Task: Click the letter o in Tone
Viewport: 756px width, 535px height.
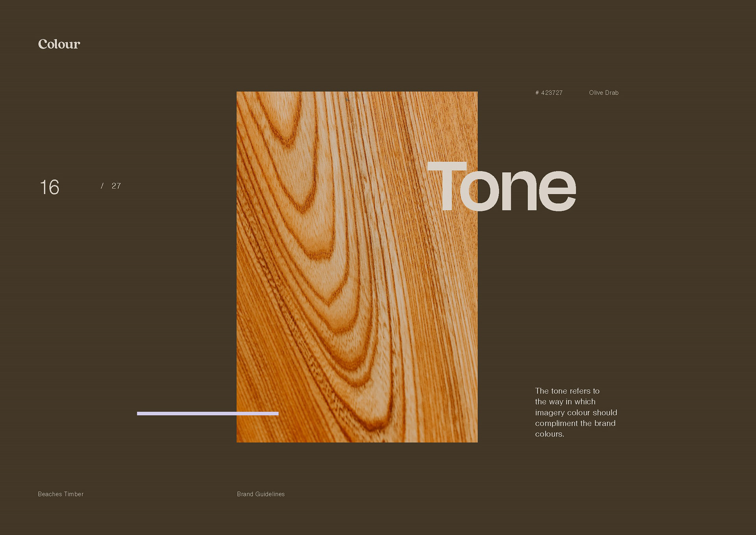Action: click(x=479, y=191)
